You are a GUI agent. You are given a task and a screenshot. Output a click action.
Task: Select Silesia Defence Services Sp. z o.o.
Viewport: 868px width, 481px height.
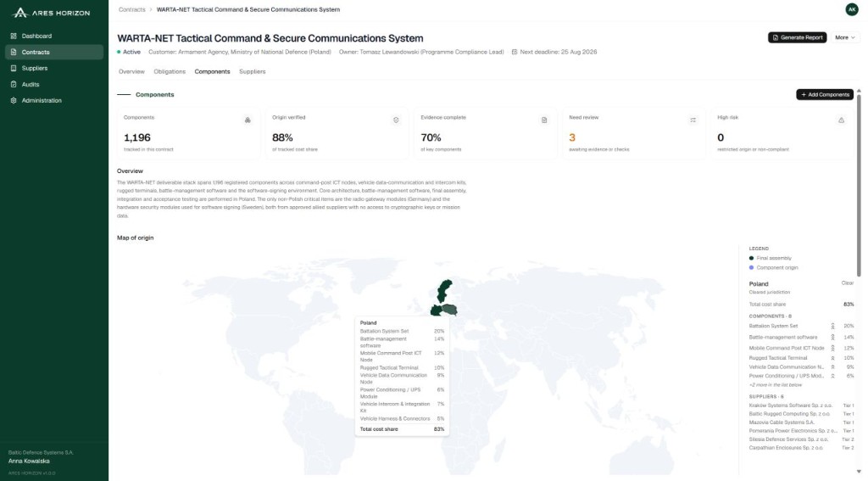(801, 439)
